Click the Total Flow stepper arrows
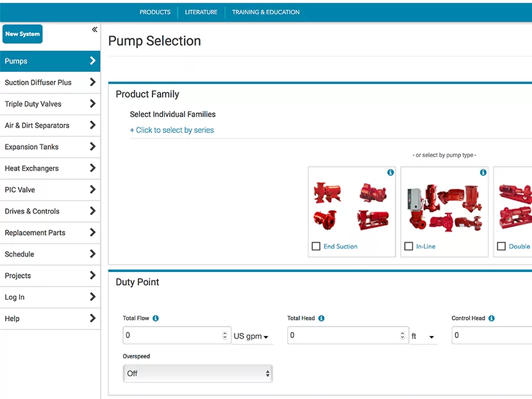Image resolution: width=532 pixels, height=399 pixels. pyautogui.click(x=224, y=335)
